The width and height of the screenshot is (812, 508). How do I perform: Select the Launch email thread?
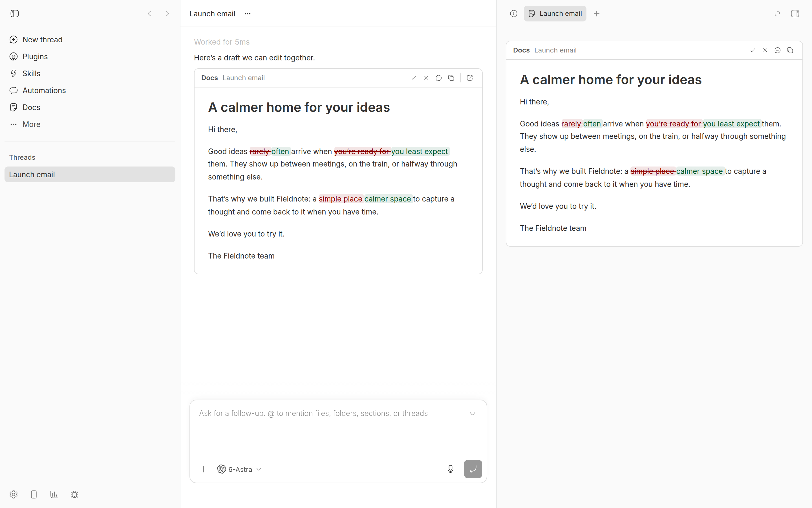pyautogui.click(x=90, y=174)
